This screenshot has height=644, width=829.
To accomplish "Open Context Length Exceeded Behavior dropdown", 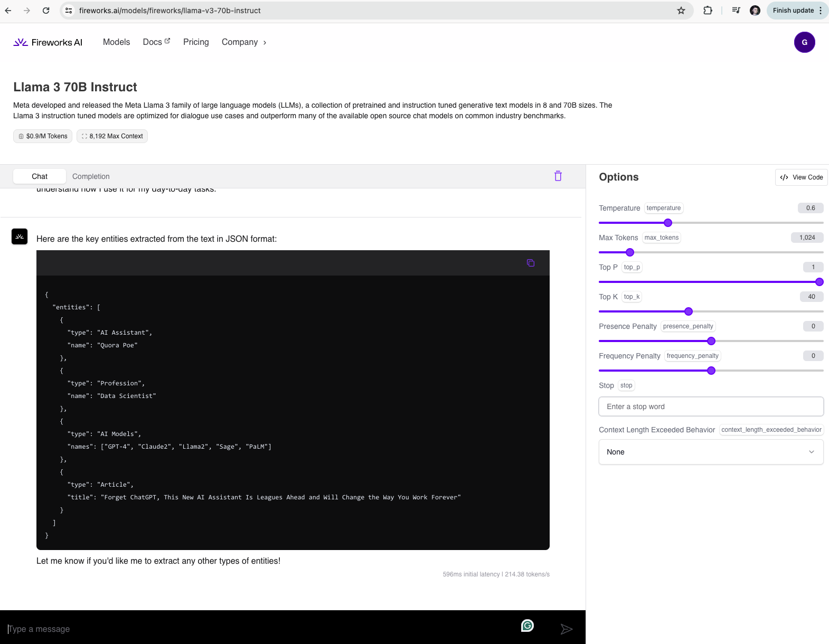I will point(711,452).
